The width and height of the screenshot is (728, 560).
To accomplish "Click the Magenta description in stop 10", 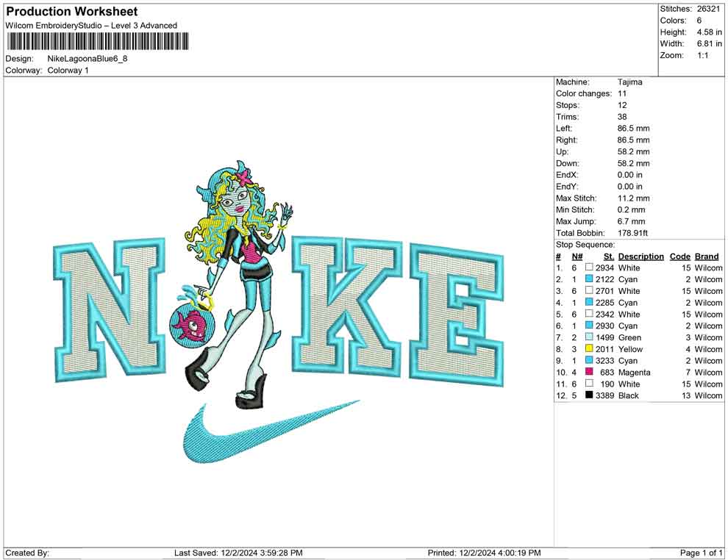I will click(634, 372).
